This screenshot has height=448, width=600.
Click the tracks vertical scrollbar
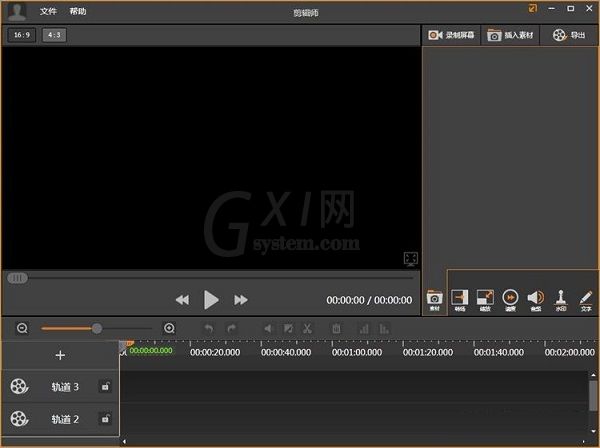(x=593, y=394)
